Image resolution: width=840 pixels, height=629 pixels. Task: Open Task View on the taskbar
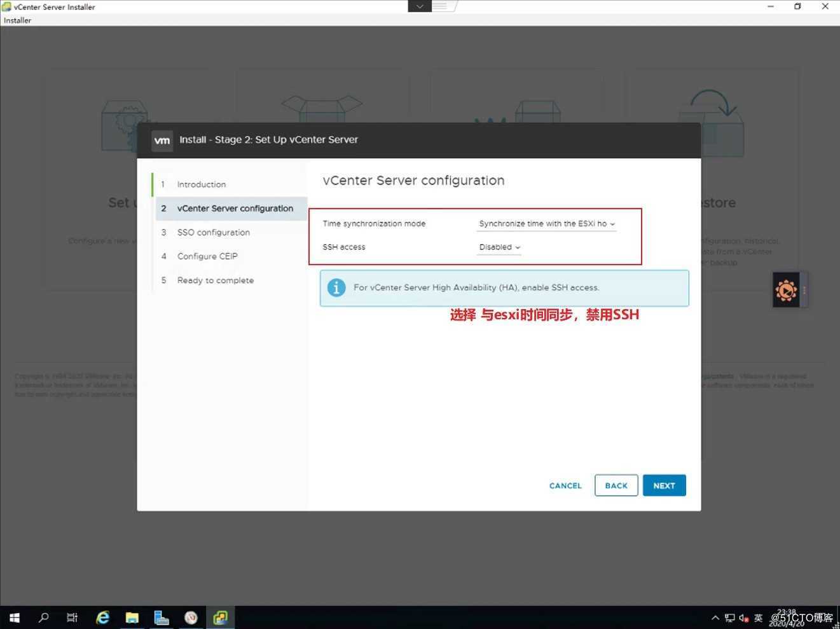tap(72, 618)
